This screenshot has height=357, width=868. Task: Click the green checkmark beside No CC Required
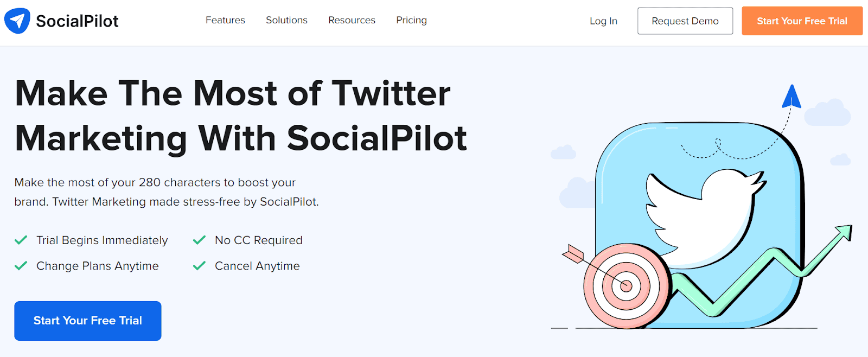pos(200,240)
